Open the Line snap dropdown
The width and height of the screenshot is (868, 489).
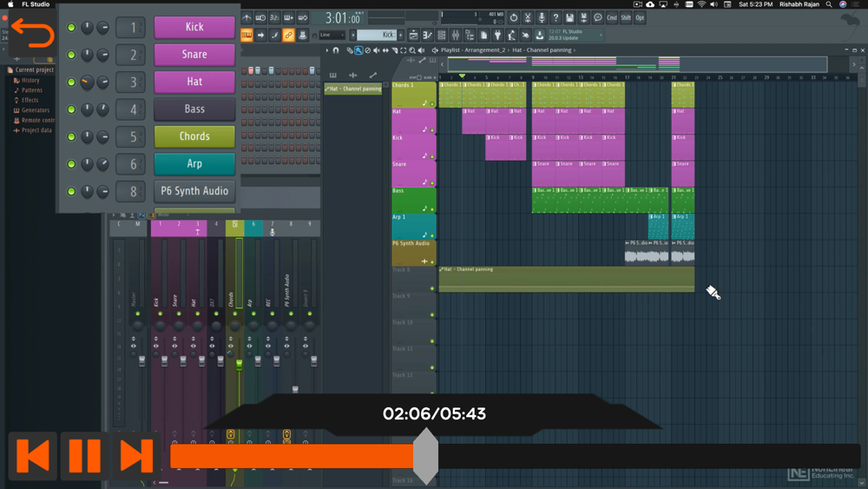coord(332,35)
